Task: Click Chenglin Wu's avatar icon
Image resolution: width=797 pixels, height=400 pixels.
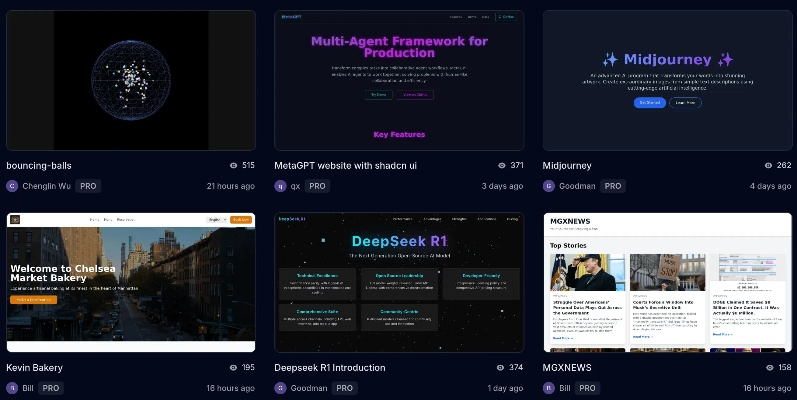Action: point(12,186)
